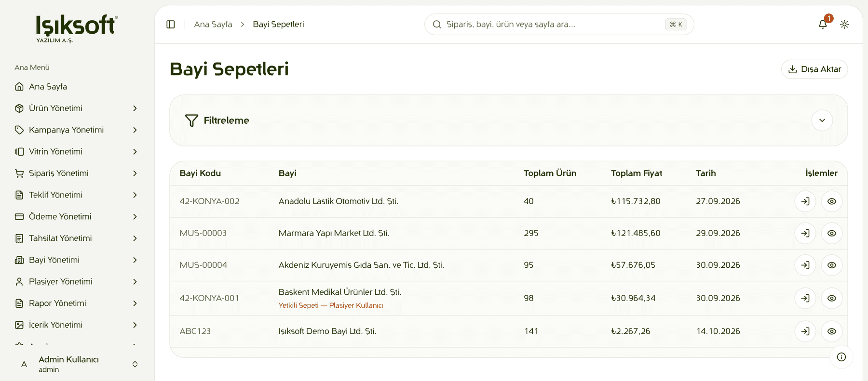Image resolution: width=868 pixels, height=381 pixels.
Task: Open Tahsilat Yönetimi menu item
Action: coord(77,238)
